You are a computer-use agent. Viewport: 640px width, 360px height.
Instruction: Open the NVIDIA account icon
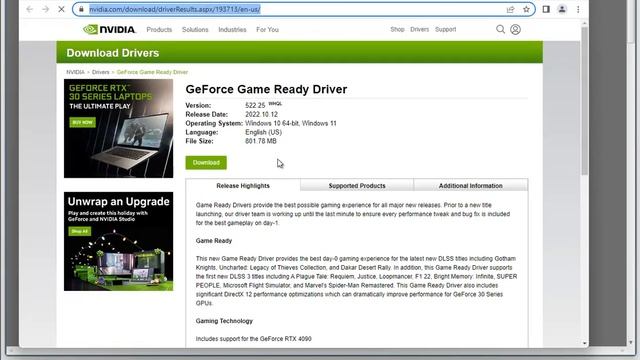pos(516,29)
